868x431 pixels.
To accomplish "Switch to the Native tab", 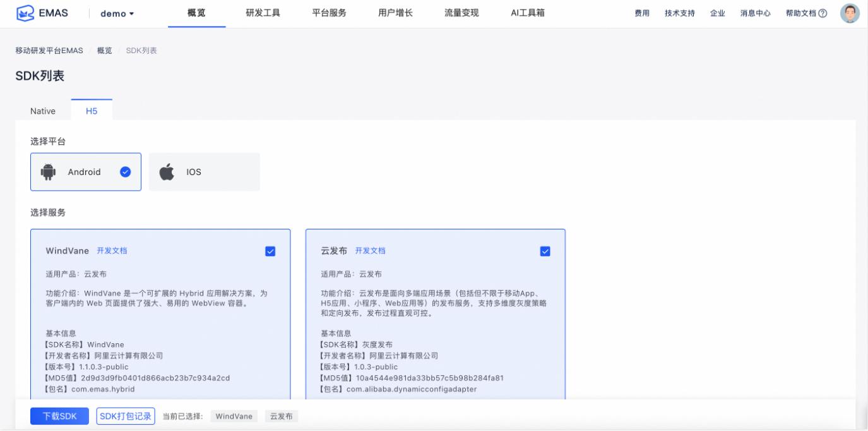I will click(x=43, y=111).
